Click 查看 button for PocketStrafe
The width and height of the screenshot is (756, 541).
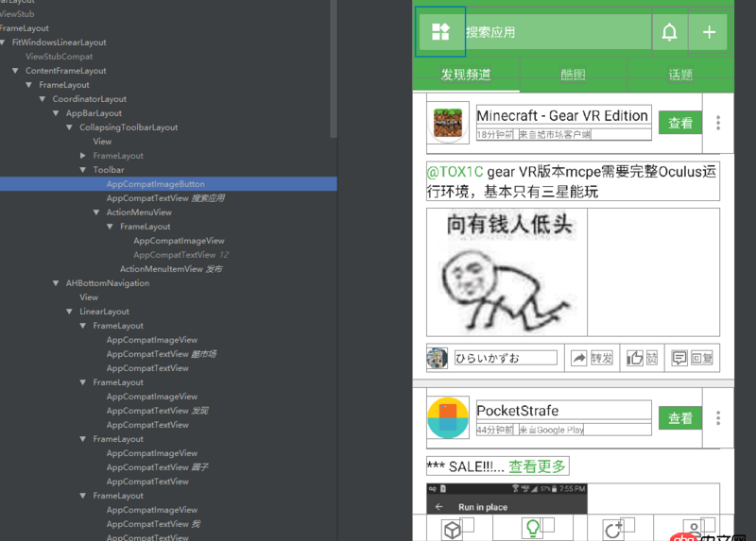click(680, 417)
